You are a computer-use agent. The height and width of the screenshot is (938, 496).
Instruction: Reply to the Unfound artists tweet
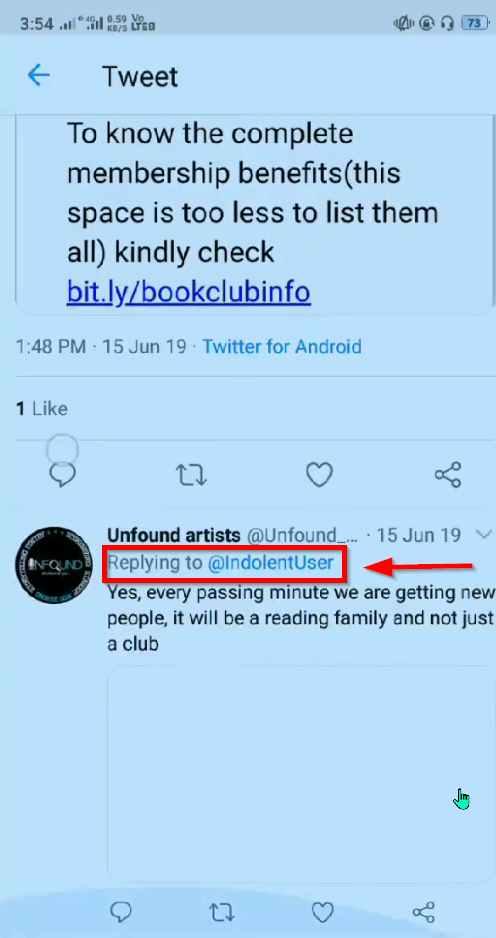click(x=121, y=912)
